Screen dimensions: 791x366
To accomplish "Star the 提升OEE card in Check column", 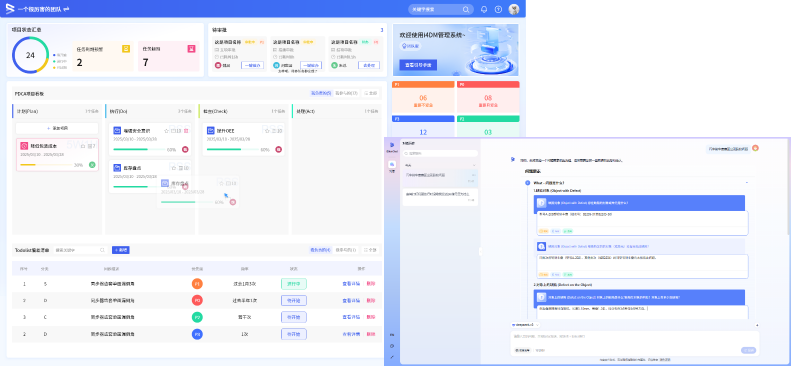I will click(x=267, y=131).
